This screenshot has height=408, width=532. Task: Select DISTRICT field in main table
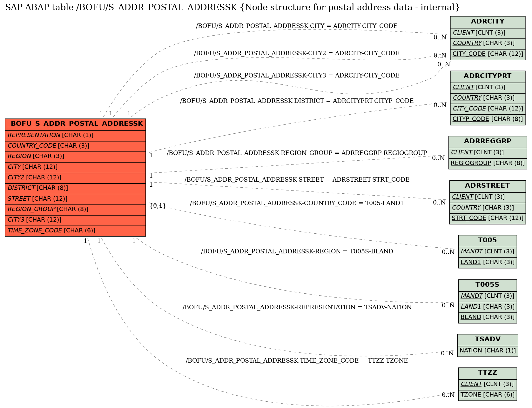click(75, 188)
